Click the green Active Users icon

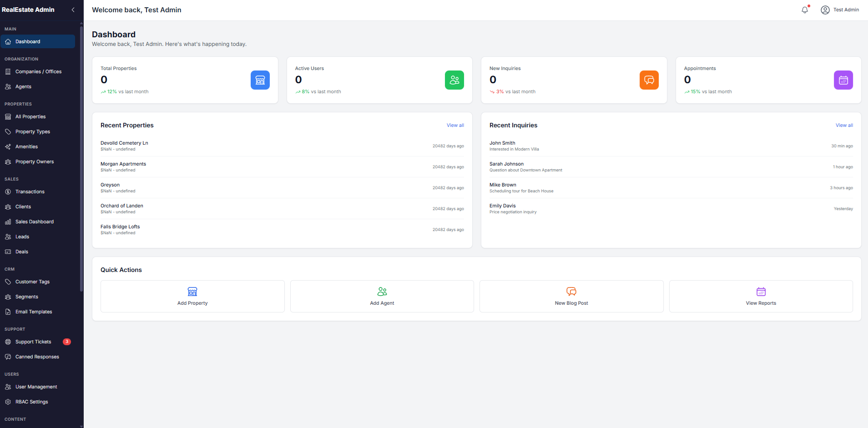(454, 80)
